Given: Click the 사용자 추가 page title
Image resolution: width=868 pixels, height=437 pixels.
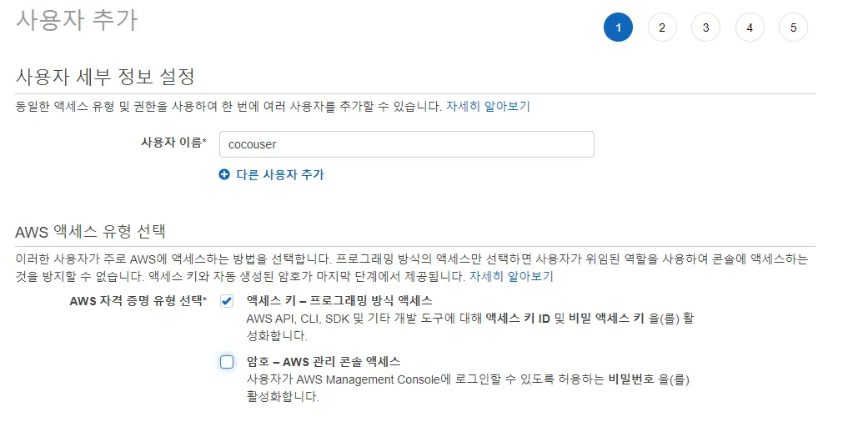Looking at the screenshot, I should click(x=77, y=20).
